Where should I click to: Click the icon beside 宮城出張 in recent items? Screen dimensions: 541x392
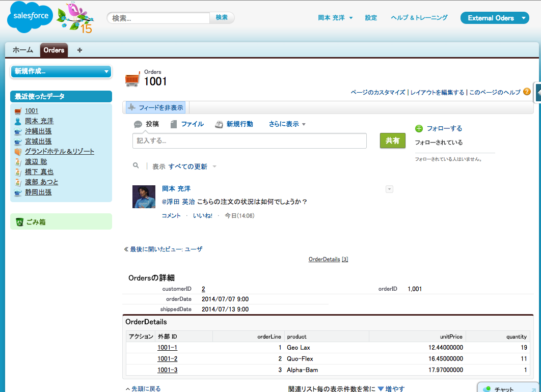[18, 142]
